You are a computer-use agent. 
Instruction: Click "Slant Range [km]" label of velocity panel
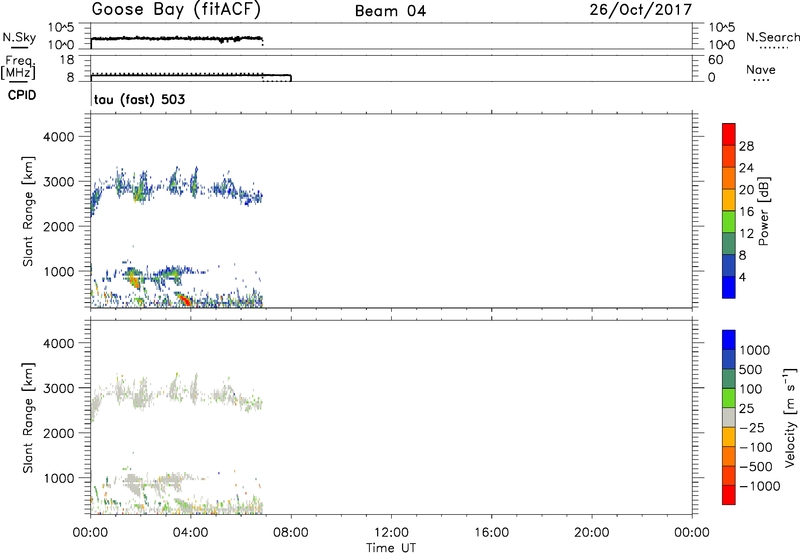point(28,418)
